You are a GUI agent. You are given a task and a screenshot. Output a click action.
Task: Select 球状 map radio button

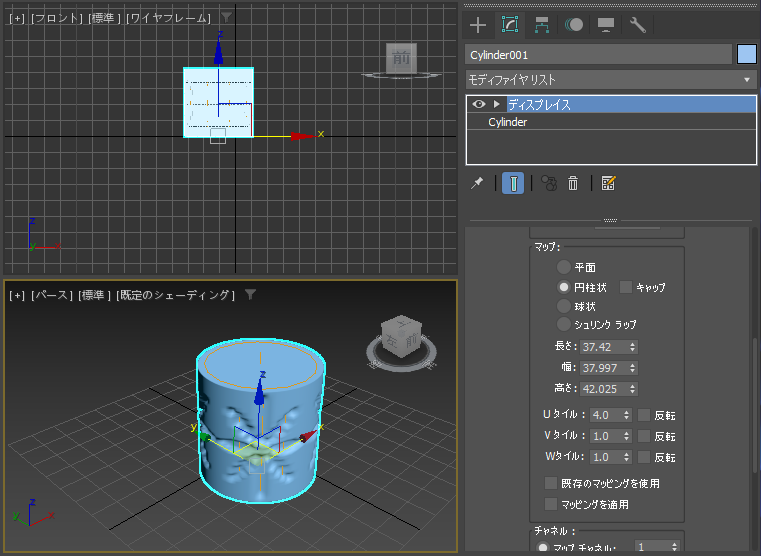coord(563,306)
